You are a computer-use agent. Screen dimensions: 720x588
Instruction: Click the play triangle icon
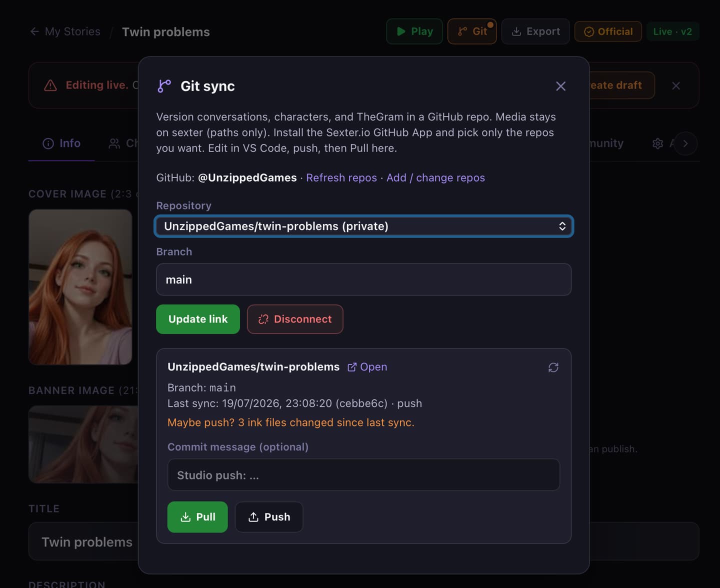pyautogui.click(x=401, y=31)
